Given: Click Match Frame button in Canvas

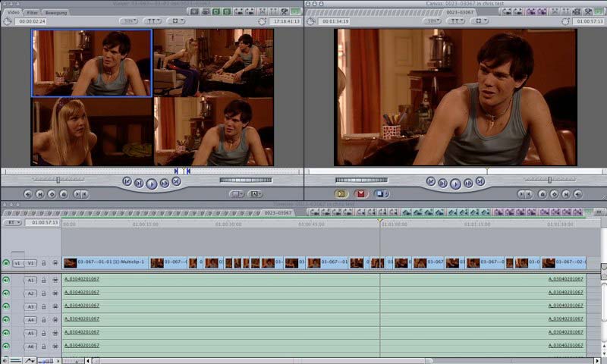Looking at the screenshot, I should click(578, 194).
